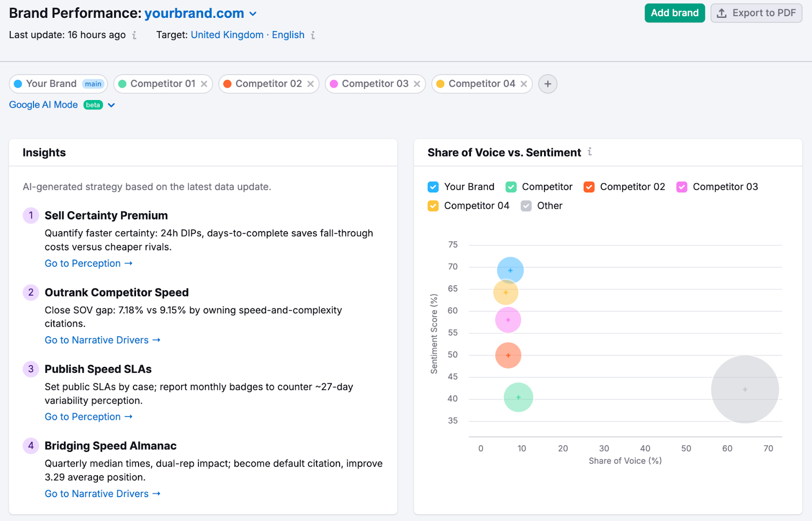The height and width of the screenshot is (521, 812).
Task: Toggle Competitor 04 checkbox in legend
Action: coord(433,206)
